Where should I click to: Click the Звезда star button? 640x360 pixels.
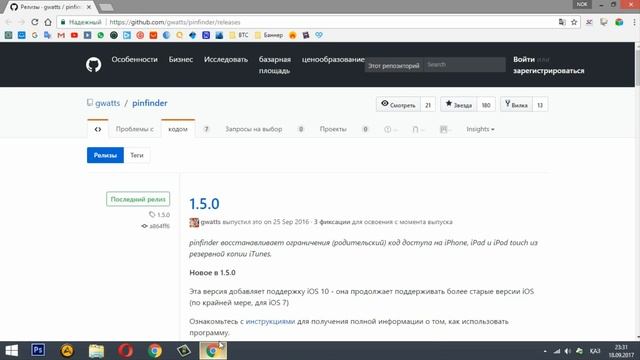click(459, 105)
